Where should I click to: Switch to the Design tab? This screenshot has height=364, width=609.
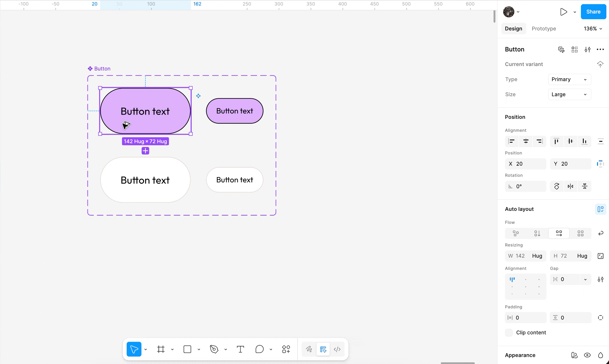pyautogui.click(x=513, y=29)
